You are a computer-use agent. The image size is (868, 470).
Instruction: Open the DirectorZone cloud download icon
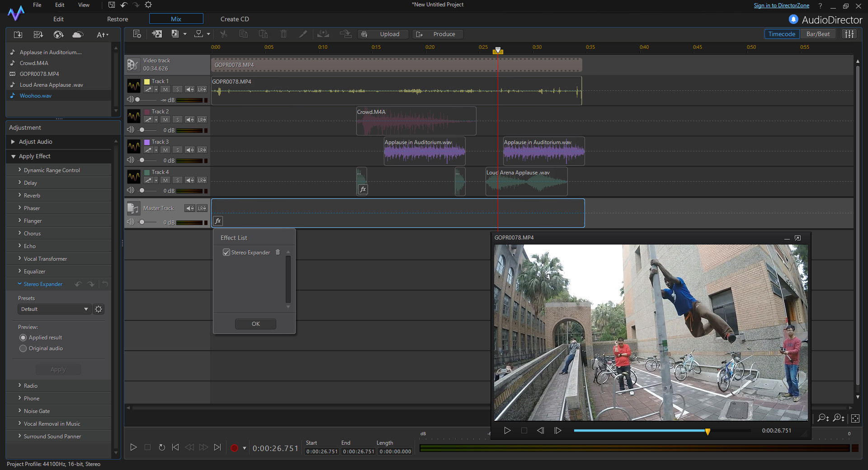(x=78, y=34)
